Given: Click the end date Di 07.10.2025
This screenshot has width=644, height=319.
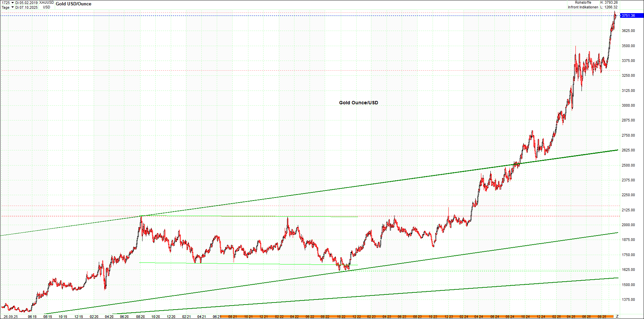Looking at the screenshot, I should click(26, 7).
